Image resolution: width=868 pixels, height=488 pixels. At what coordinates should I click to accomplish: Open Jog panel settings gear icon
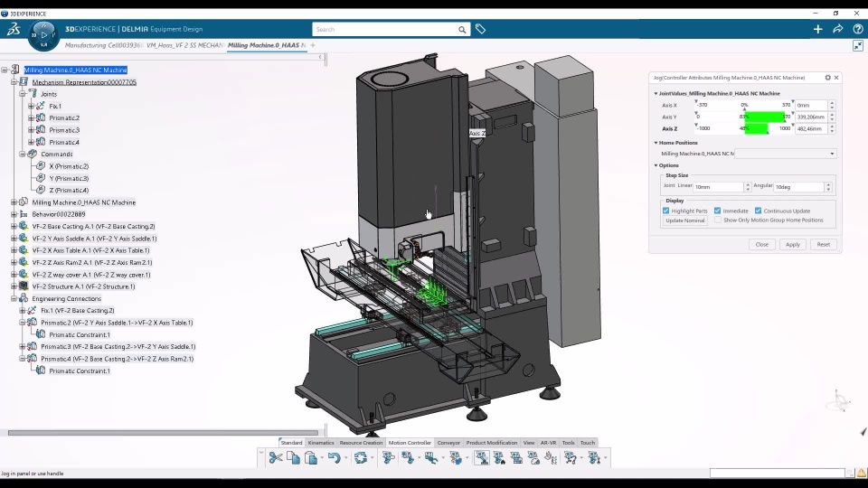(827, 78)
